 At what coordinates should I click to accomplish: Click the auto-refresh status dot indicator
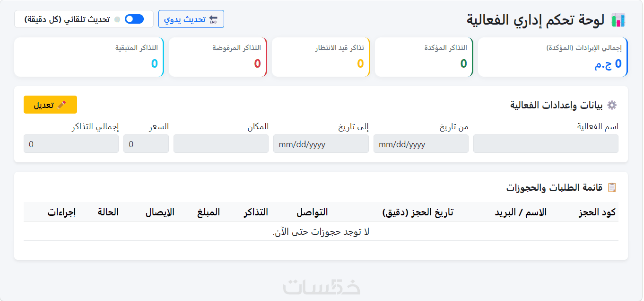point(117,19)
